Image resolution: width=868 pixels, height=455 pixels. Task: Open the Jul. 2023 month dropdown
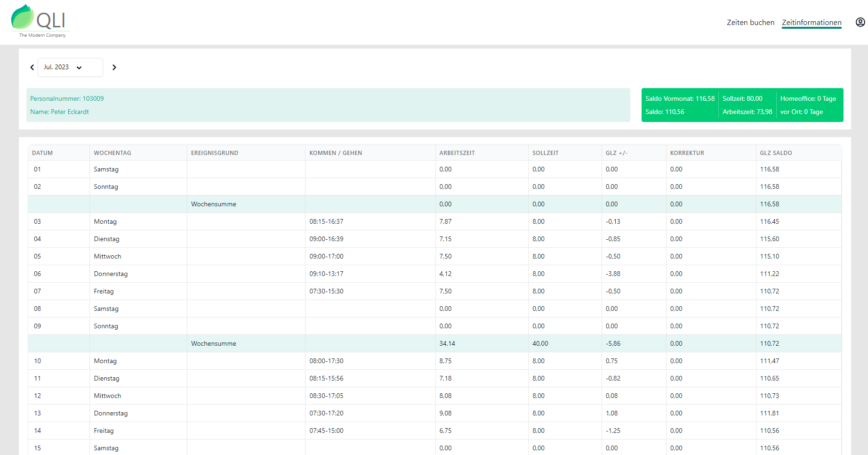[x=70, y=67]
